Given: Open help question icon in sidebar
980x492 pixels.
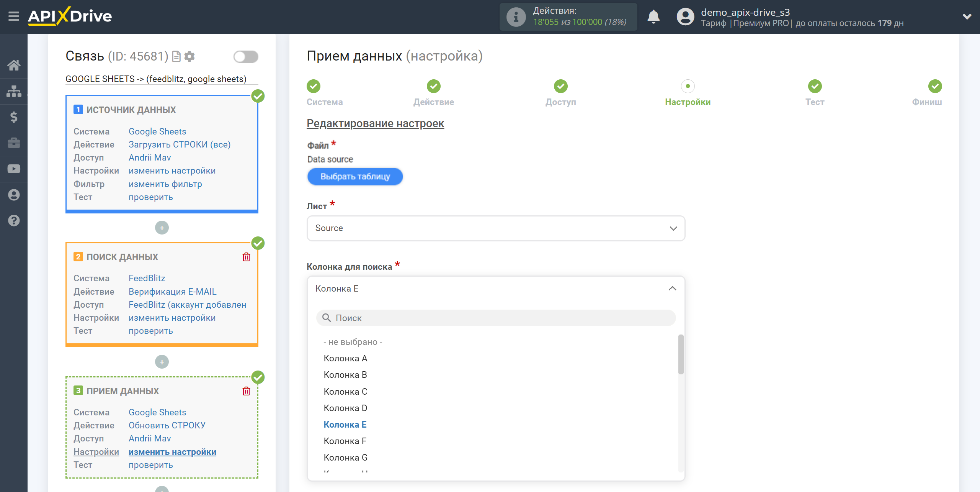Looking at the screenshot, I should (x=14, y=221).
